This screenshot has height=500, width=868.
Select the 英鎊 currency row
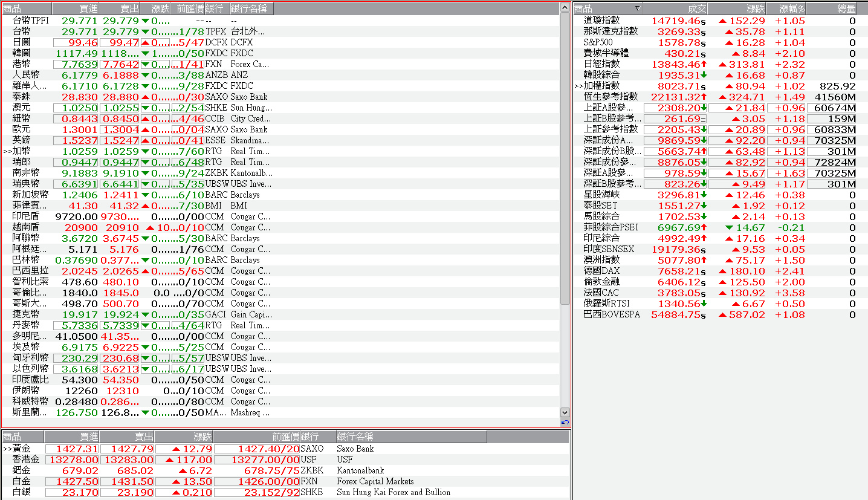click(281, 140)
